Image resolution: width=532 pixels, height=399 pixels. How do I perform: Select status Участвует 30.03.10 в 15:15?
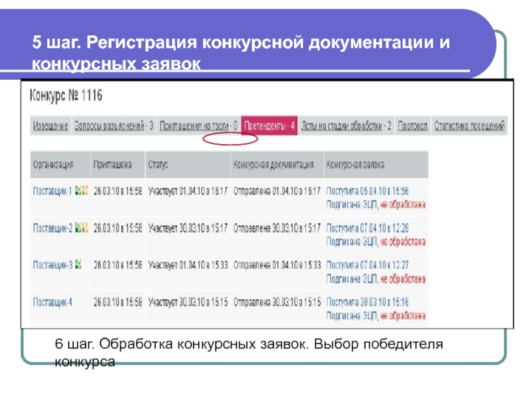point(188,302)
